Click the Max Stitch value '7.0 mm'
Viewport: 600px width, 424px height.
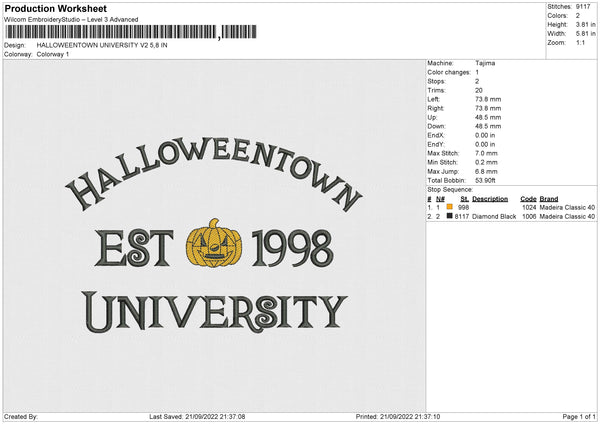tap(486, 153)
